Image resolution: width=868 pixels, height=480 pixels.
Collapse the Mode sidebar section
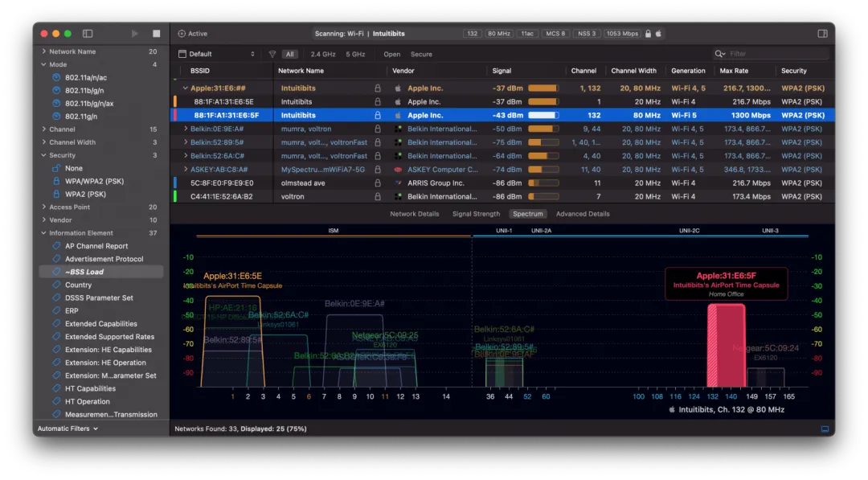pos(43,64)
